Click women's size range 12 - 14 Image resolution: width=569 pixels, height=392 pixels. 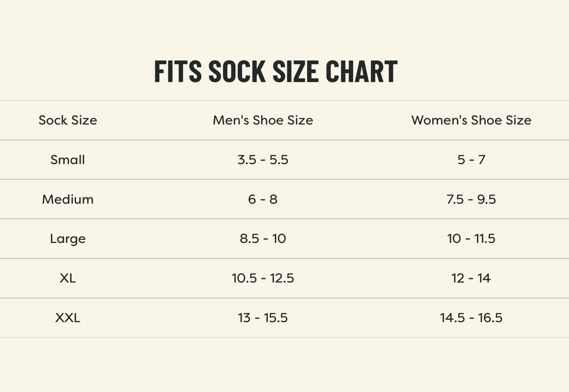[x=471, y=278]
